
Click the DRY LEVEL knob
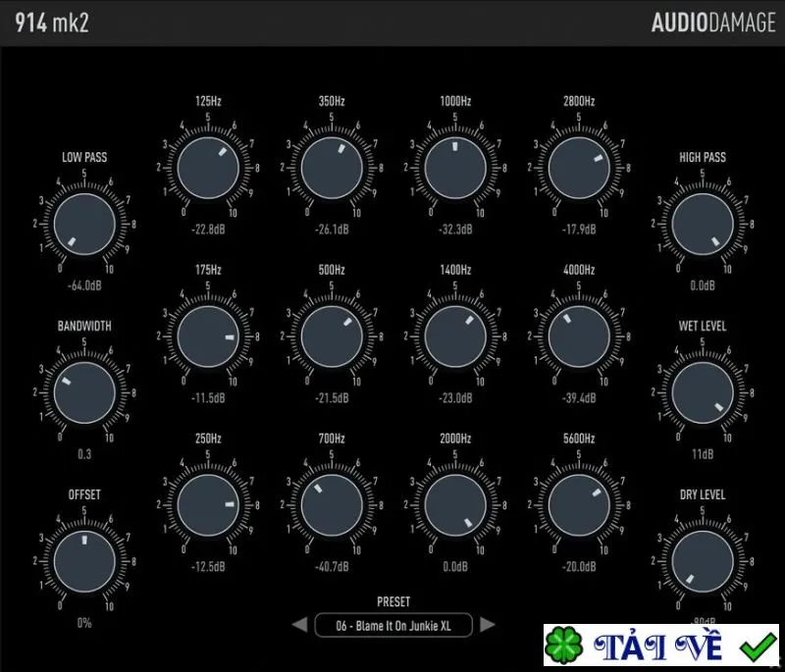703,561
